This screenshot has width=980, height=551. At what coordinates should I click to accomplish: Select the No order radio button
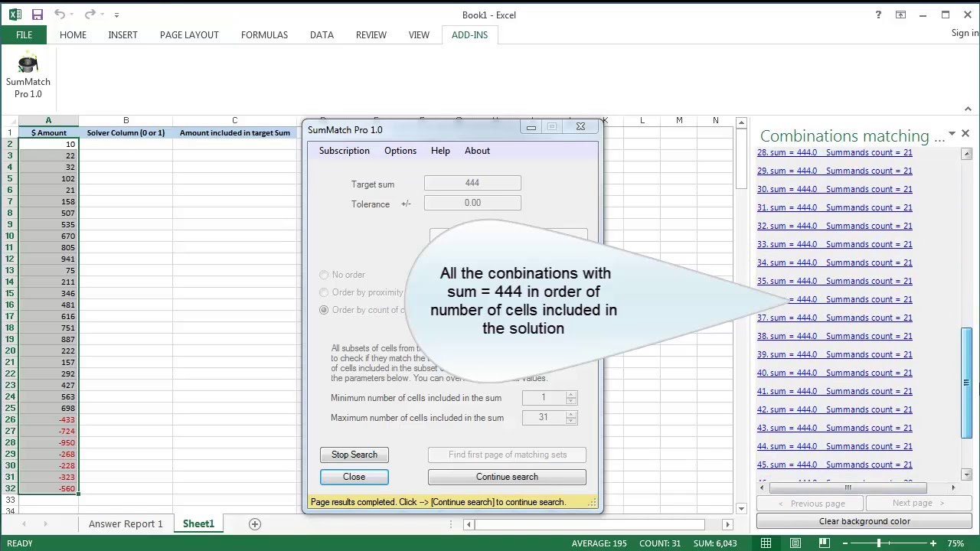(324, 275)
